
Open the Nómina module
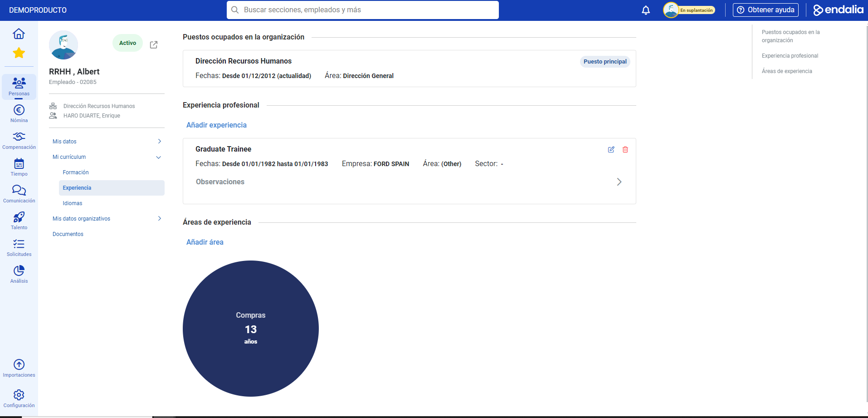(19, 113)
